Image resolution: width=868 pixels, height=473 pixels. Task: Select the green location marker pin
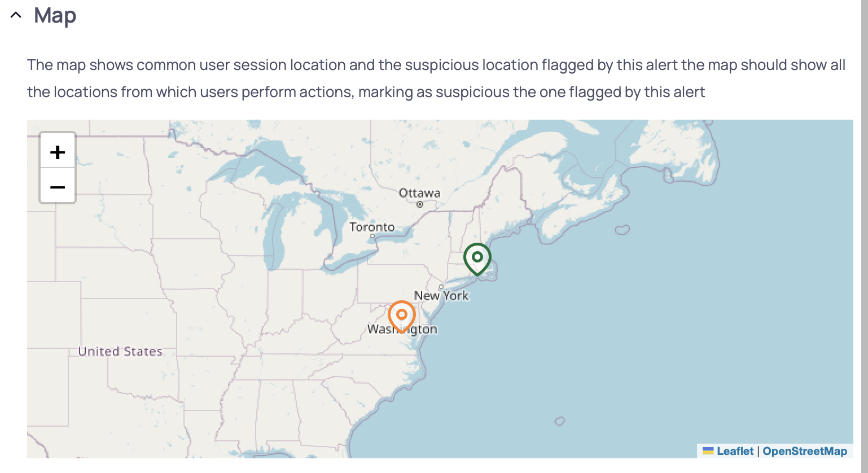pyautogui.click(x=477, y=259)
